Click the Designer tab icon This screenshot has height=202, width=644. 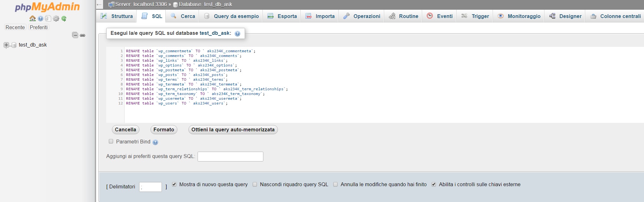552,16
